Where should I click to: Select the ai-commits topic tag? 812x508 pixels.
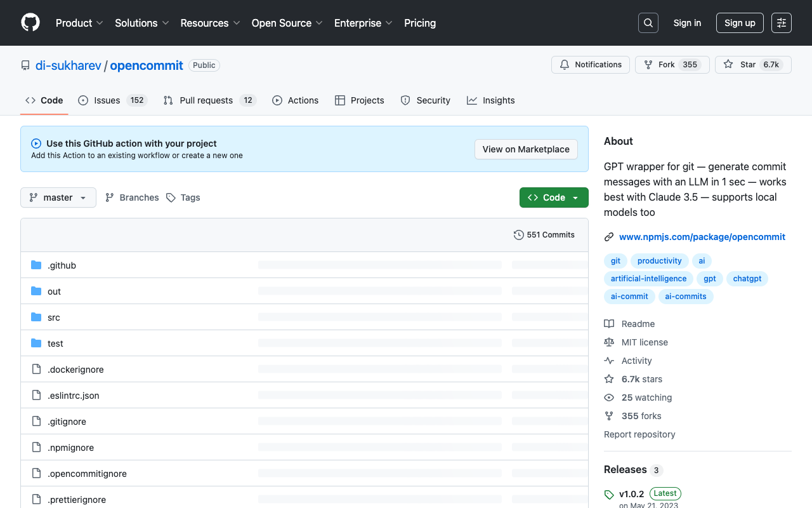(x=686, y=297)
